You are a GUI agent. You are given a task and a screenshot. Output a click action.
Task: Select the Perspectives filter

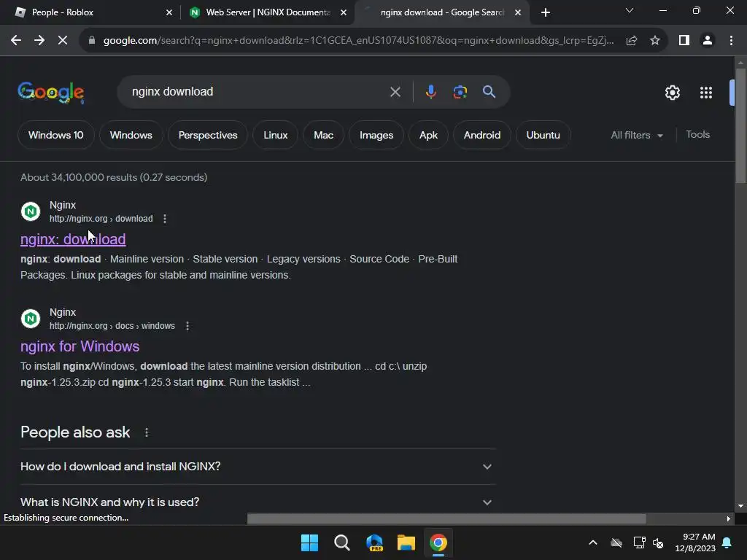tap(208, 135)
